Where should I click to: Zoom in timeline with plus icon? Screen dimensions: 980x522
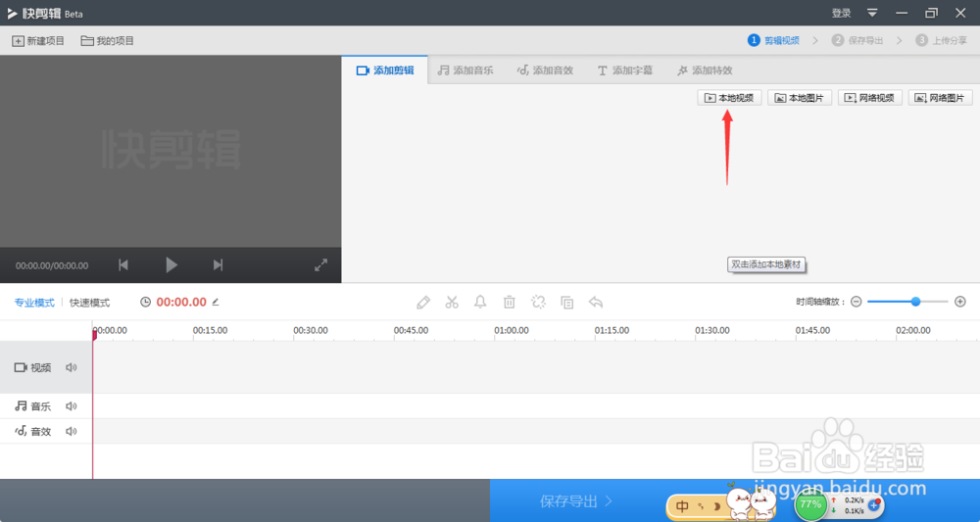pyautogui.click(x=960, y=302)
